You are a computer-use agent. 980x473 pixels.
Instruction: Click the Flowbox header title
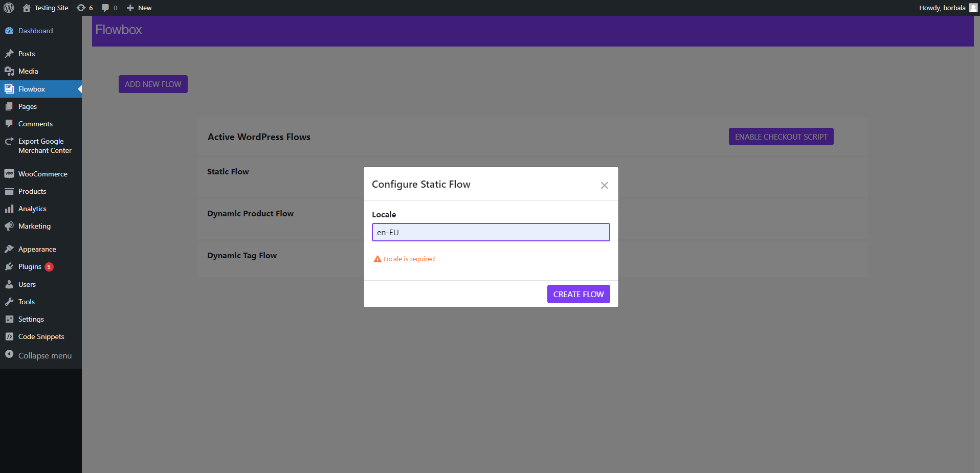click(119, 30)
